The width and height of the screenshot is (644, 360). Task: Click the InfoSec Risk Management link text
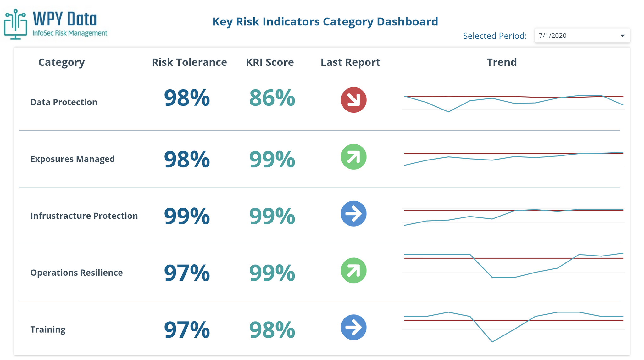tap(70, 33)
